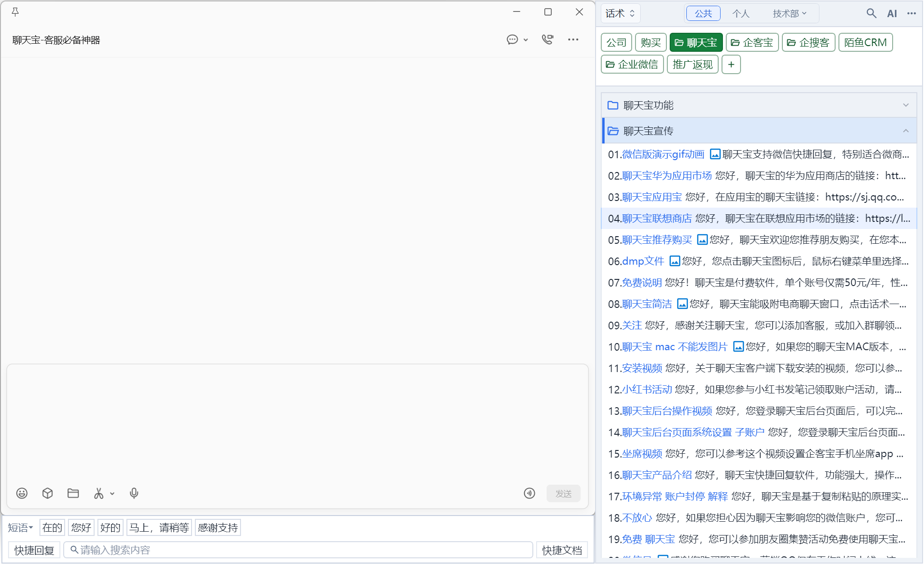
Task: Expand the scissors tool dropdown arrow
Action: [x=112, y=494]
